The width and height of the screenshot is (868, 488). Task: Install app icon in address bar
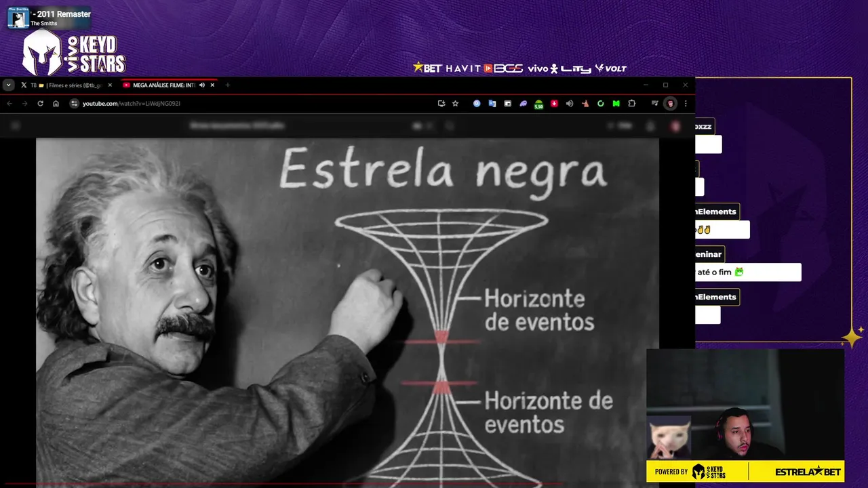click(x=441, y=104)
